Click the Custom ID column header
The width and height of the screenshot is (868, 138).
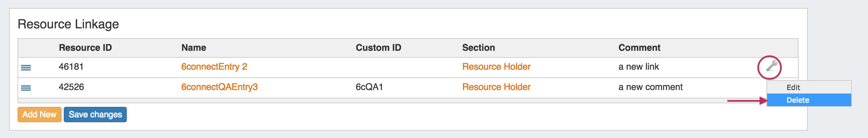(x=378, y=48)
